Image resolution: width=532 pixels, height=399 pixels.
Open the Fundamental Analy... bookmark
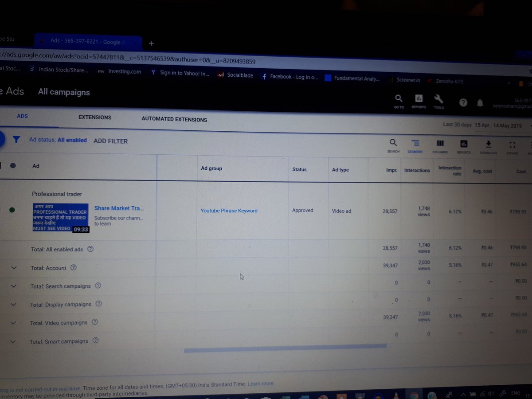[x=352, y=78]
